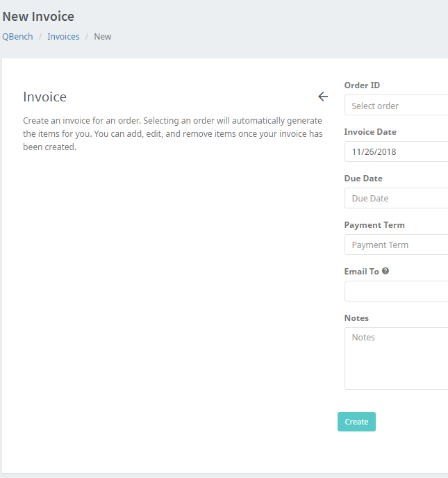
Task: Click the Invoice section heading
Action: coord(44,97)
